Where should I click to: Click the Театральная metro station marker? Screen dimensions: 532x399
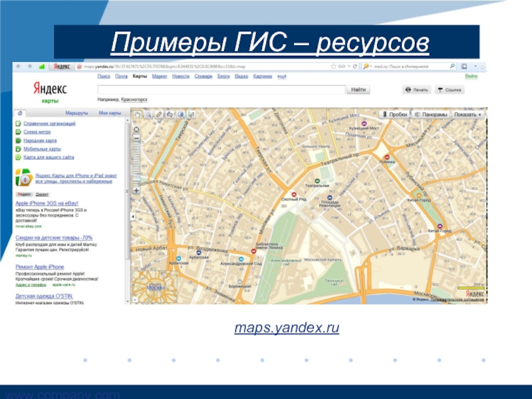pyautogui.click(x=317, y=181)
